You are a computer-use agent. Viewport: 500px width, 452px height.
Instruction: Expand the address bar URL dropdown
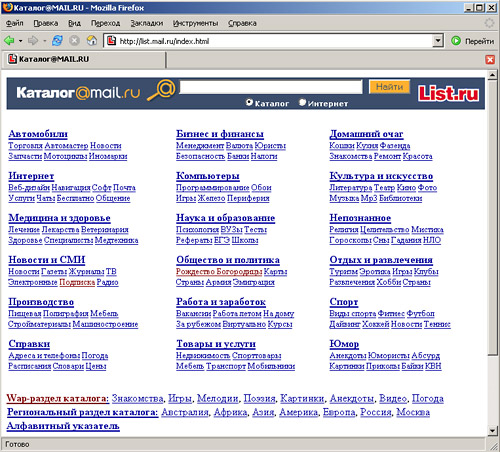point(438,41)
